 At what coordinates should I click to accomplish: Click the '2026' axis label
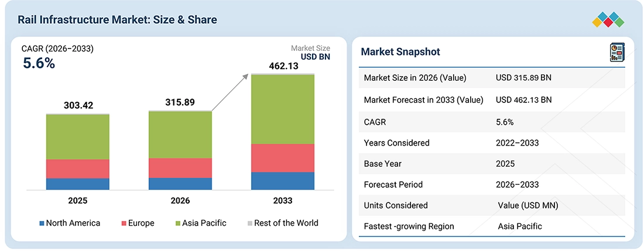[x=180, y=201]
